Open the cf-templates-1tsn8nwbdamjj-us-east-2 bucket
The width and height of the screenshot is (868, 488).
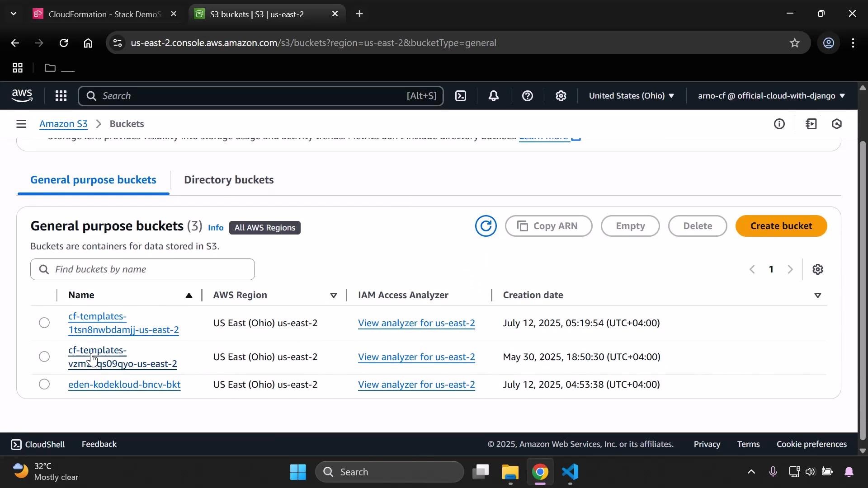(123, 323)
